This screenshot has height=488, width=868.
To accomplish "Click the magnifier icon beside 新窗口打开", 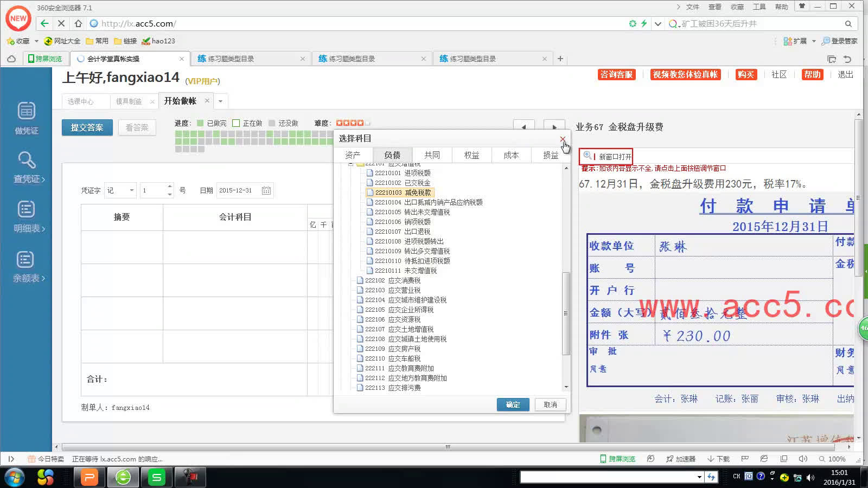I will pyautogui.click(x=587, y=156).
